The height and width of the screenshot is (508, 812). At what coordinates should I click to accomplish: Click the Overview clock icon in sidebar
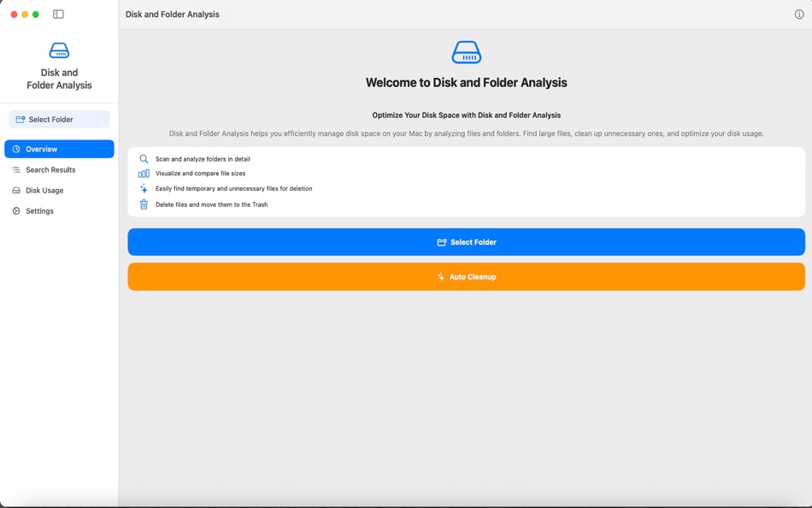click(16, 149)
